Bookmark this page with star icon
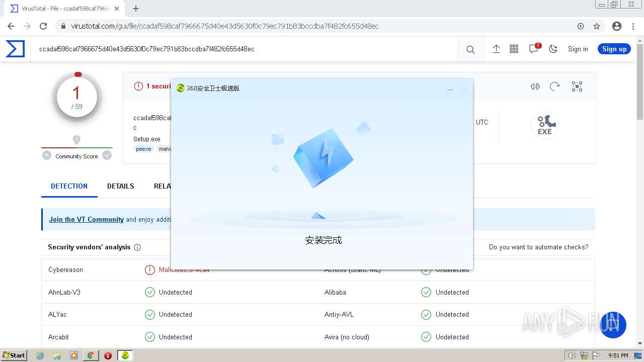 tap(597, 26)
